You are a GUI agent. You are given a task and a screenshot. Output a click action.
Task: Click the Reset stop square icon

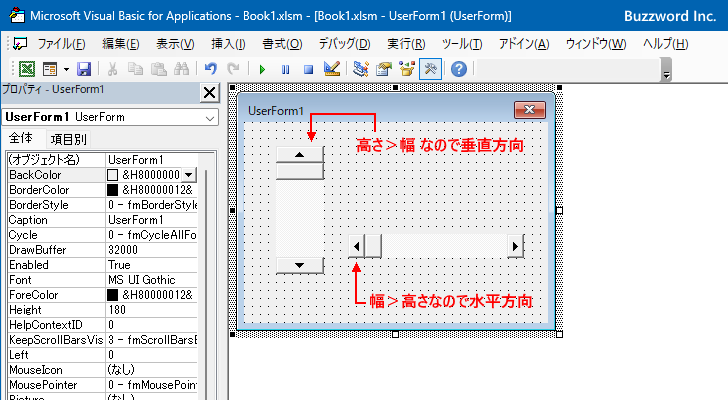[x=308, y=70]
